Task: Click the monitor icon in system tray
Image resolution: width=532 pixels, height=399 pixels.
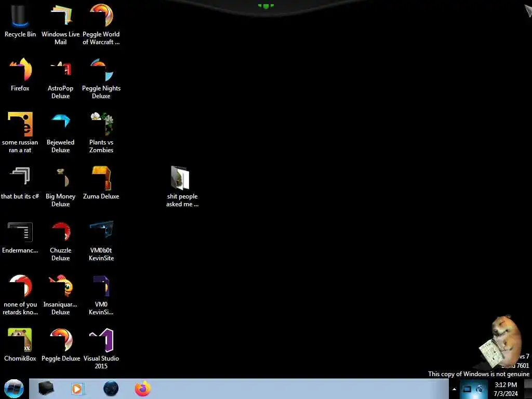Action: pyautogui.click(x=467, y=389)
